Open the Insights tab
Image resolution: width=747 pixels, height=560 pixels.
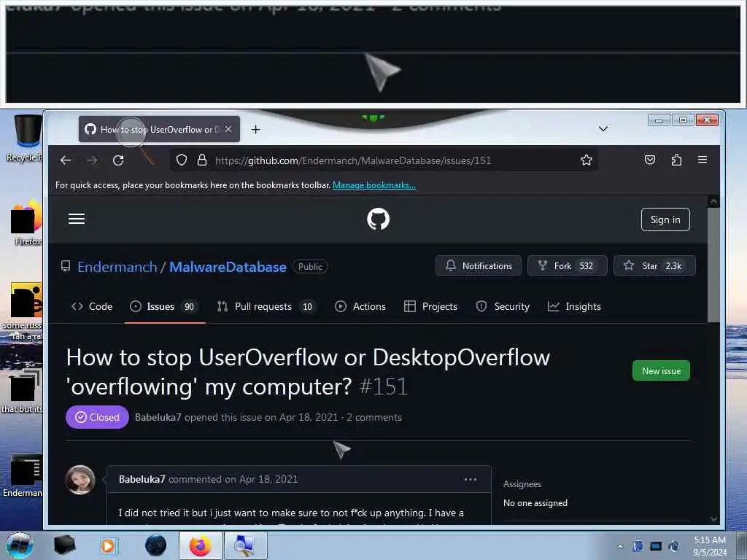[574, 307]
